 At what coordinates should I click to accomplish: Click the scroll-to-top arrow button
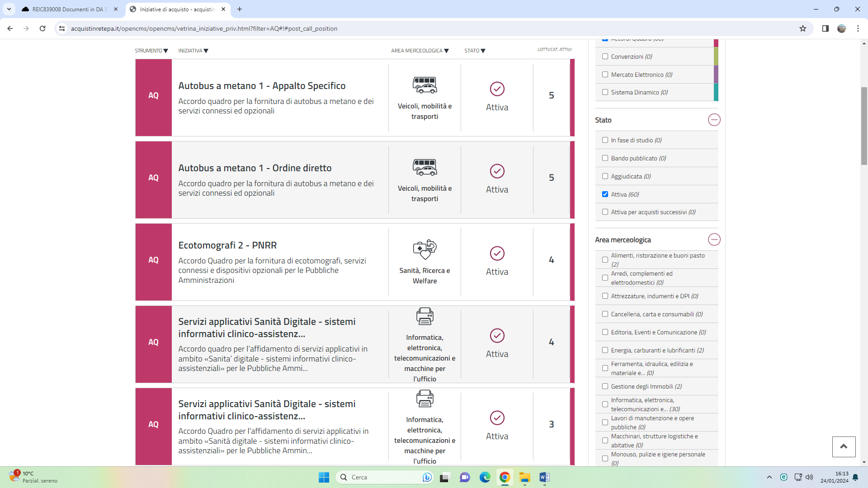pyautogui.click(x=844, y=446)
